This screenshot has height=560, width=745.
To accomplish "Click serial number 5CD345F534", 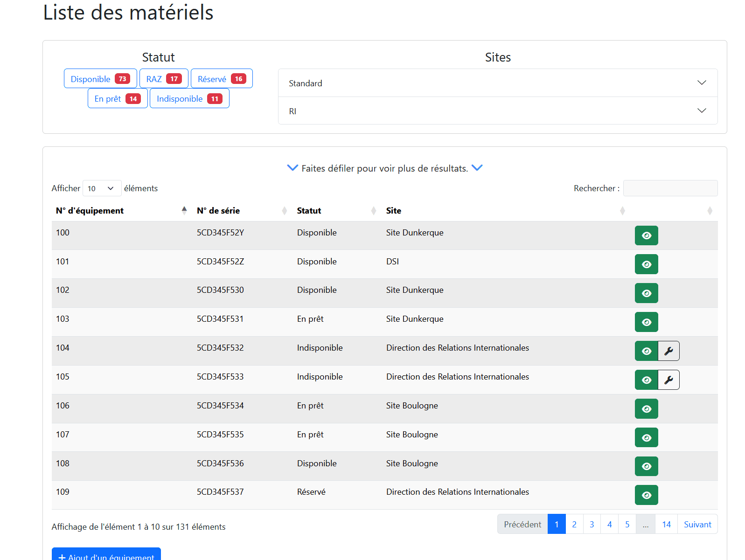I will [x=220, y=406].
